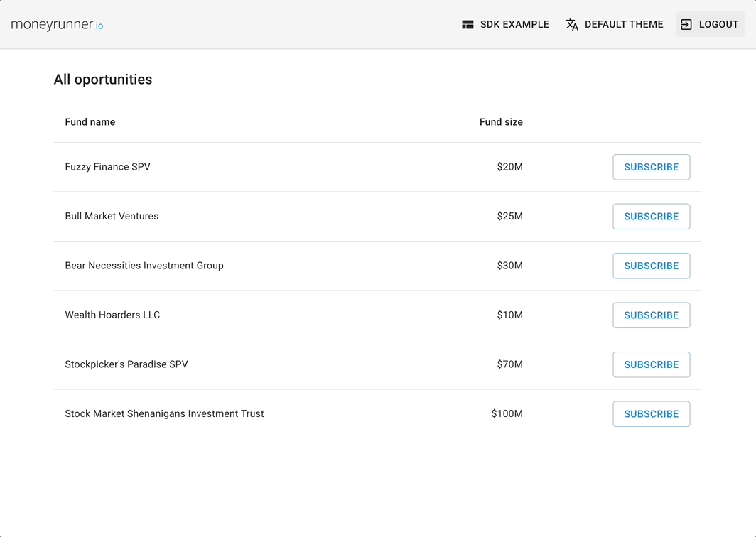Go to the moneyrunner.io home logo
This screenshot has height=537, width=756.
coord(57,25)
